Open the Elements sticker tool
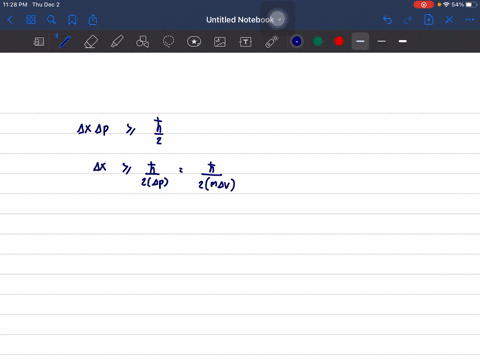The height and width of the screenshot is (360, 480). (x=194, y=42)
